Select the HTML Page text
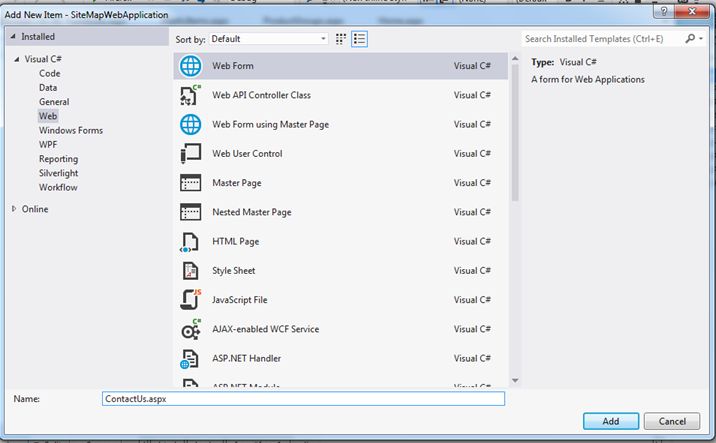The image size is (716, 443). [x=235, y=241]
